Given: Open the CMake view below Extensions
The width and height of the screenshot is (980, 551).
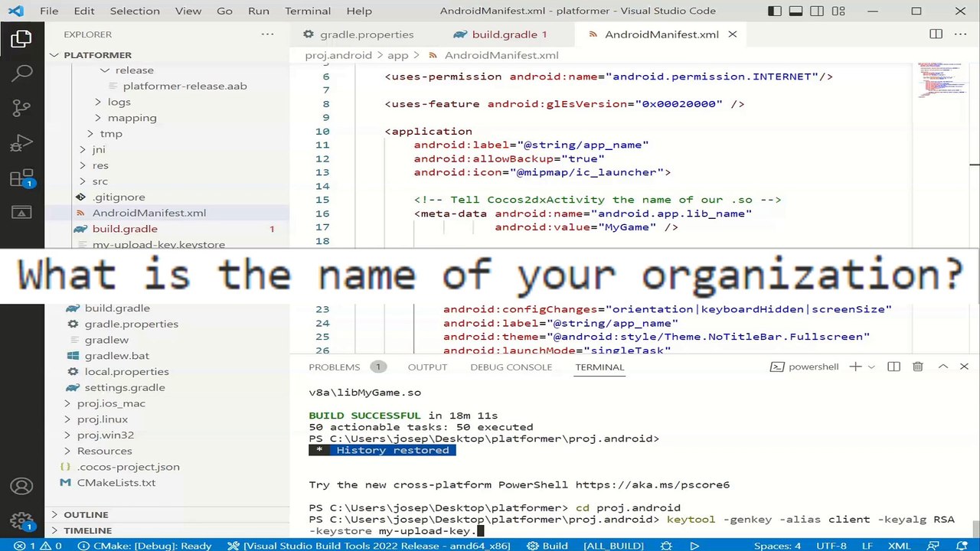Looking at the screenshot, I should pyautogui.click(x=21, y=214).
